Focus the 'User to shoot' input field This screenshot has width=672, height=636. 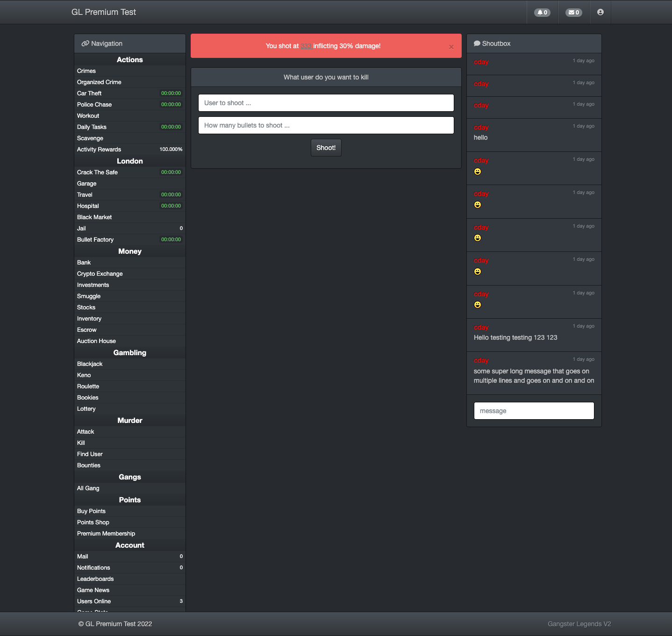point(326,103)
